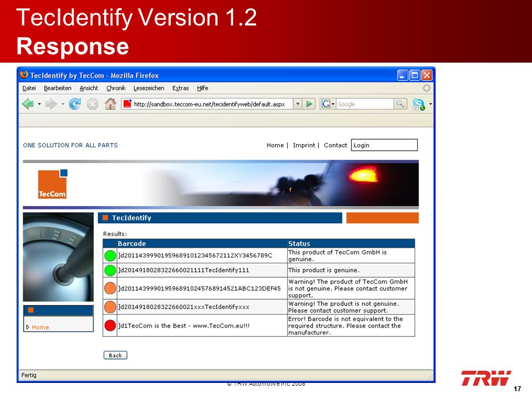Click the Back button below the results

pyautogui.click(x=115, y=355)
